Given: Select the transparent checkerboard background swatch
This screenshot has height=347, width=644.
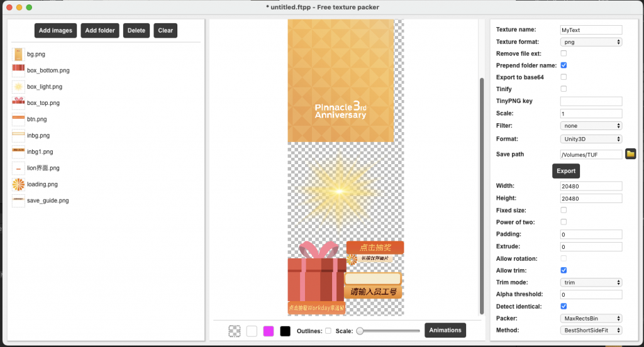Looking at the screenshot, I should 235,331.
